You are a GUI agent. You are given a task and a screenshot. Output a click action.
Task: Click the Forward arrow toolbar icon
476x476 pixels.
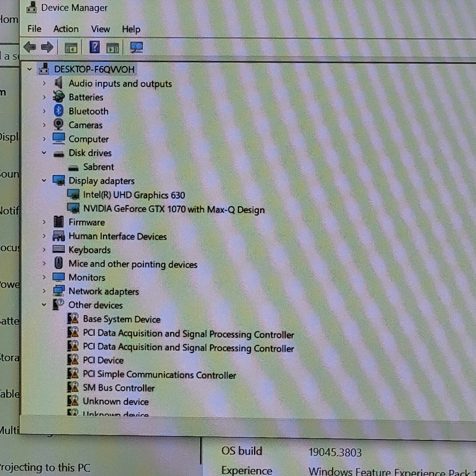[47, 47]
